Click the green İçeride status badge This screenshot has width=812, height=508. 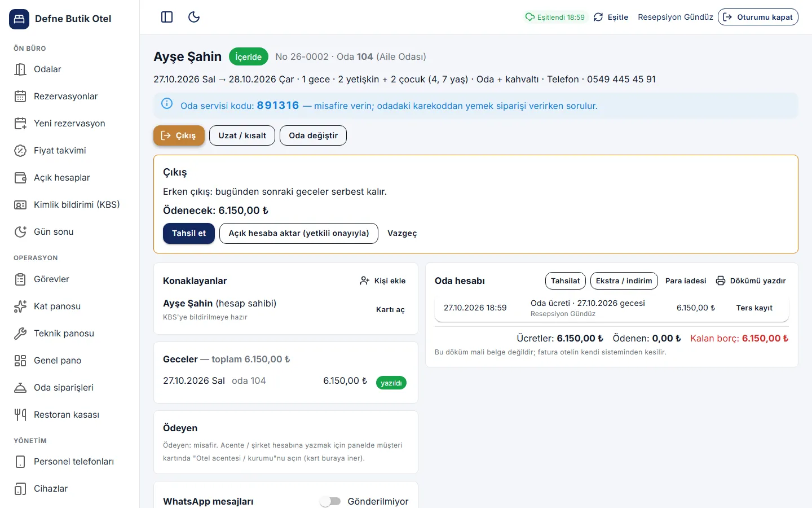click(x=249, y=57)
